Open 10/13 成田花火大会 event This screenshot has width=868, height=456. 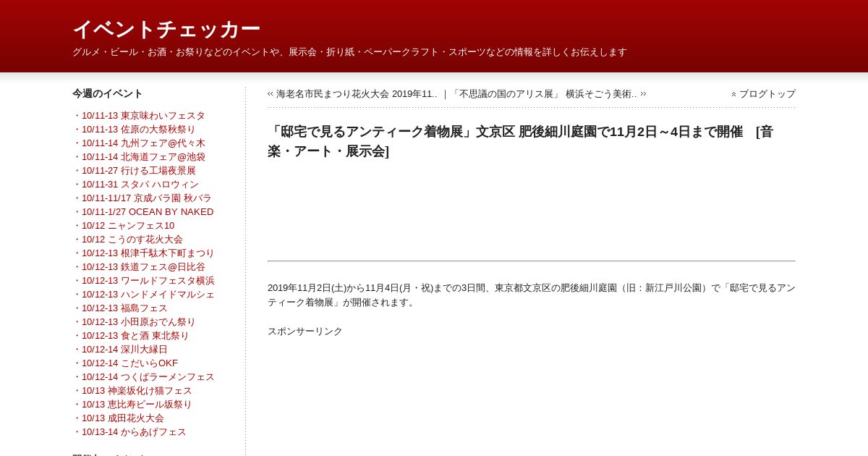pyautogui.click(x=123, y=418)
